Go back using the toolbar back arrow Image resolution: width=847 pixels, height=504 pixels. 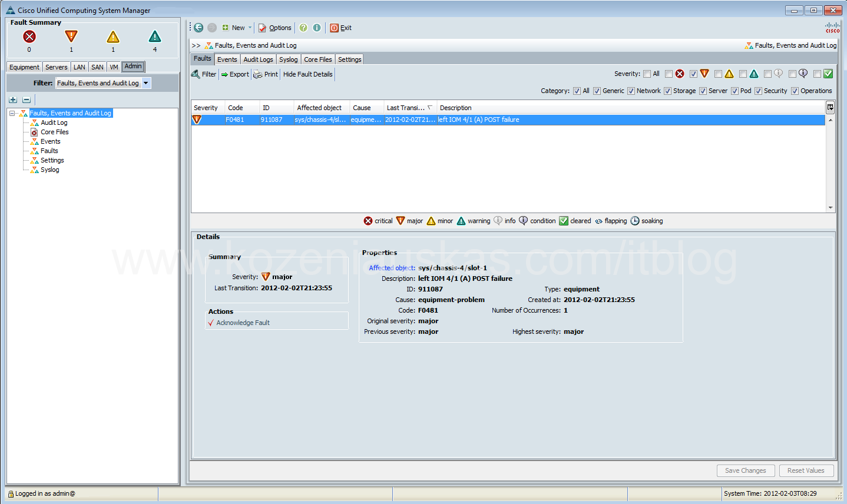198,28
